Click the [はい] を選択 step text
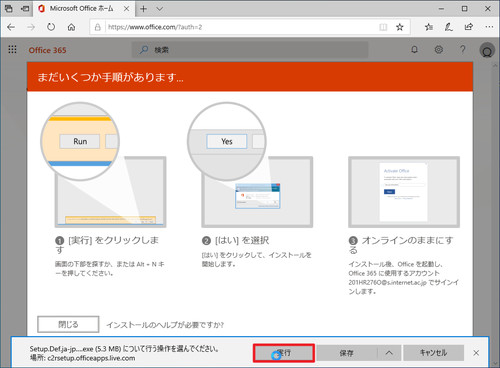This screenshot has height=368, width=500. point(235,241)
